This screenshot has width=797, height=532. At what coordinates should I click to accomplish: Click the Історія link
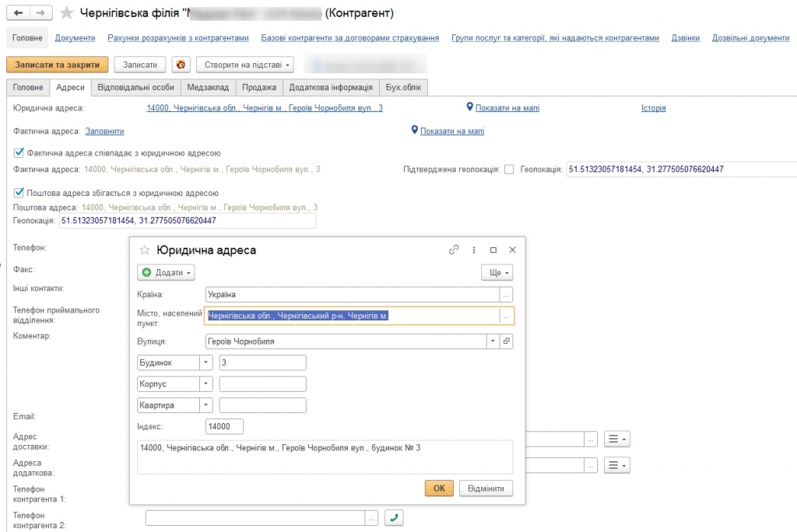pos(653,108)
